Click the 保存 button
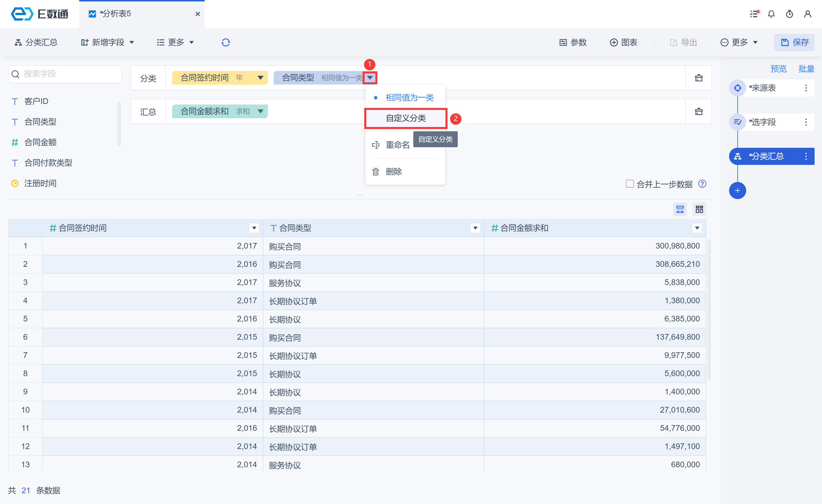 pyautogui.click(x=794, y=42)
